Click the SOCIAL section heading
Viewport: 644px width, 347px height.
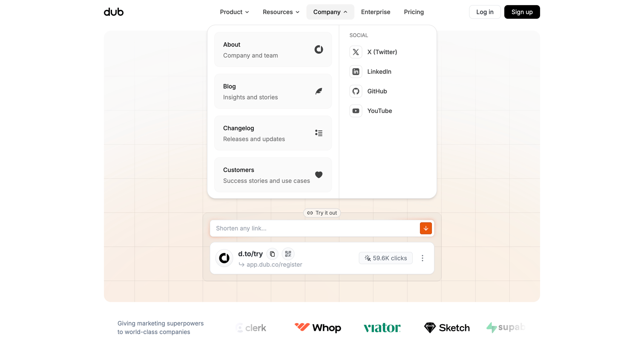pos(359,35)
